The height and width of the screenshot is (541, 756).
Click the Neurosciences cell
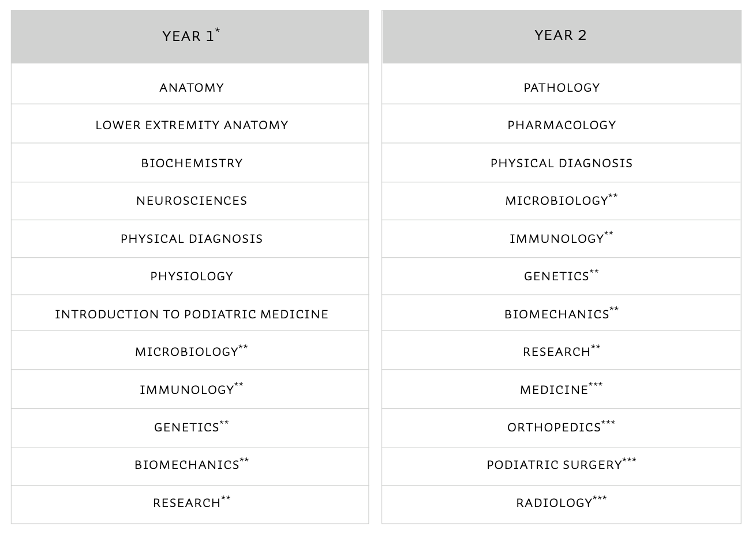[192, 201]
